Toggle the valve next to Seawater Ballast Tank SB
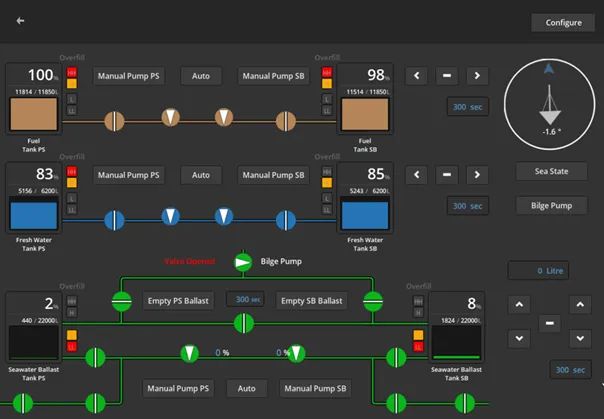 396,358
